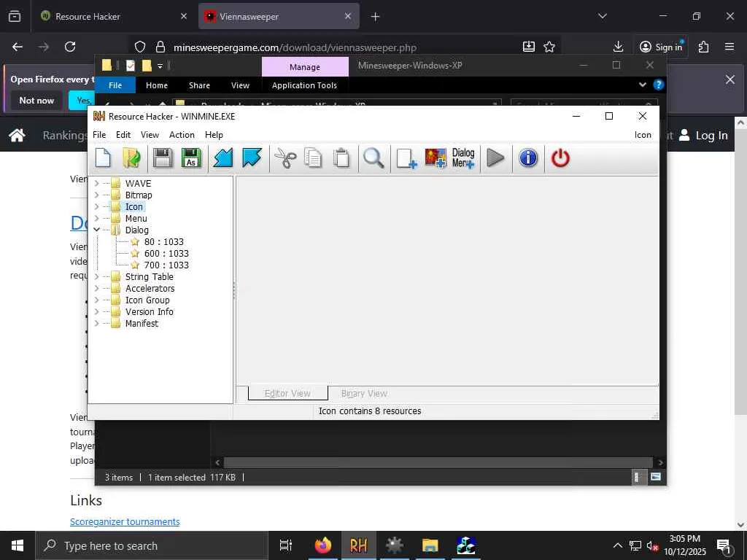Switch to the Binary View tab
Image resolution: width=747 pixels, height=560 pixels.
[x=364, y=393]
